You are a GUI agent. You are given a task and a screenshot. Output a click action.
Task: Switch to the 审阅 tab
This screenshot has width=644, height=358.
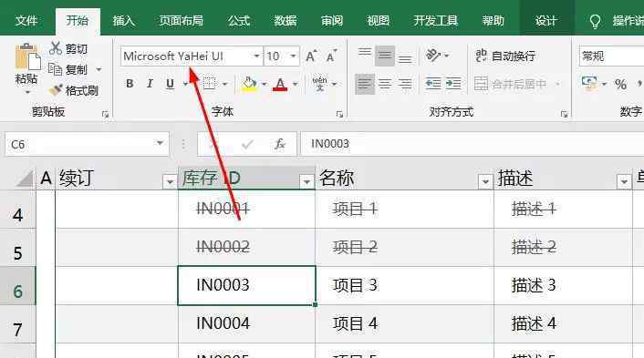(x=332, y=21)
